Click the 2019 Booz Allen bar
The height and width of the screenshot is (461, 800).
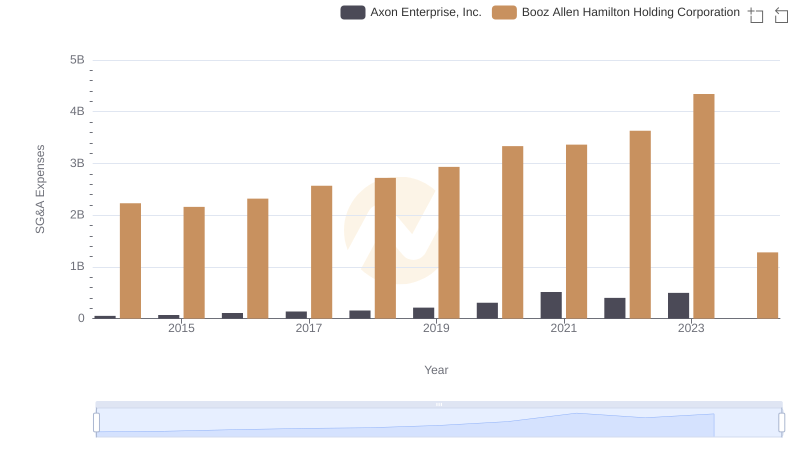pyautogui.click(x=448, y=243)
